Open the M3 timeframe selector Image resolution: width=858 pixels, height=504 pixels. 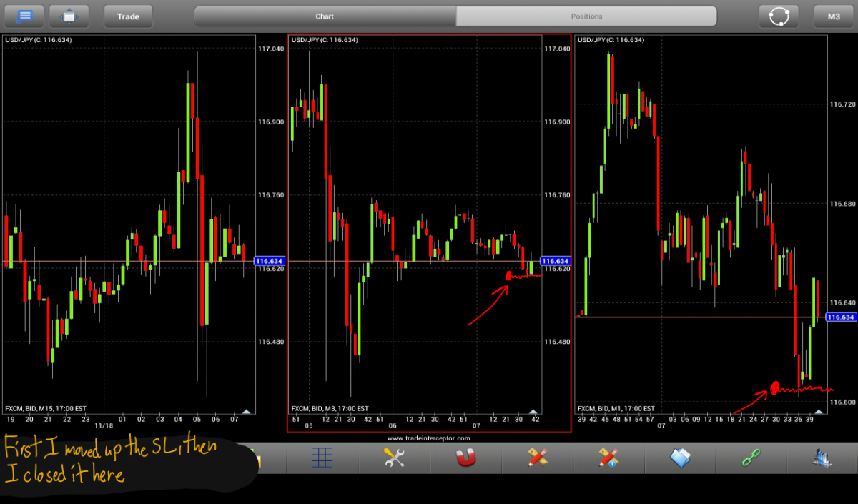pyautogui.click(x=834, y=16)
